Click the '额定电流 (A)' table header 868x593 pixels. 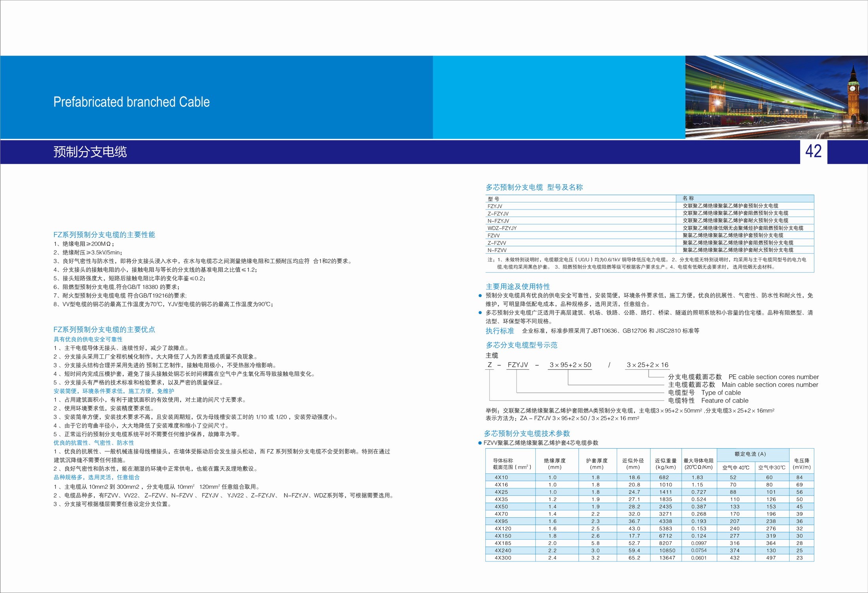coord(750,454)
